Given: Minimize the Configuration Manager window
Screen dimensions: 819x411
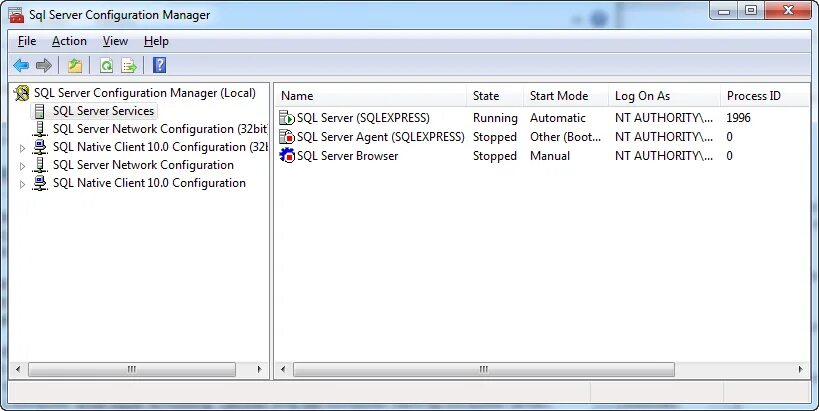Looking at the screenshot, I should click(x=724, y=10).
